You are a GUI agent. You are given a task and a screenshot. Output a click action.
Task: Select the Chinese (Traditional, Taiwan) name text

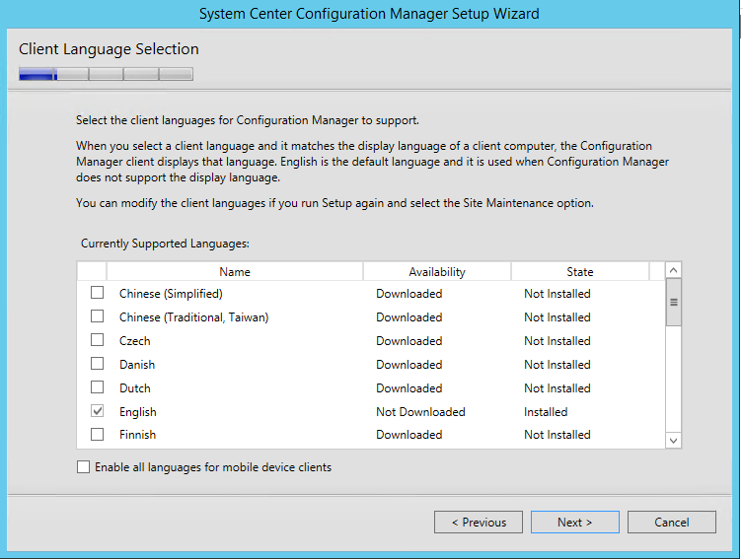pyautogui.click(x=193, y=317)
